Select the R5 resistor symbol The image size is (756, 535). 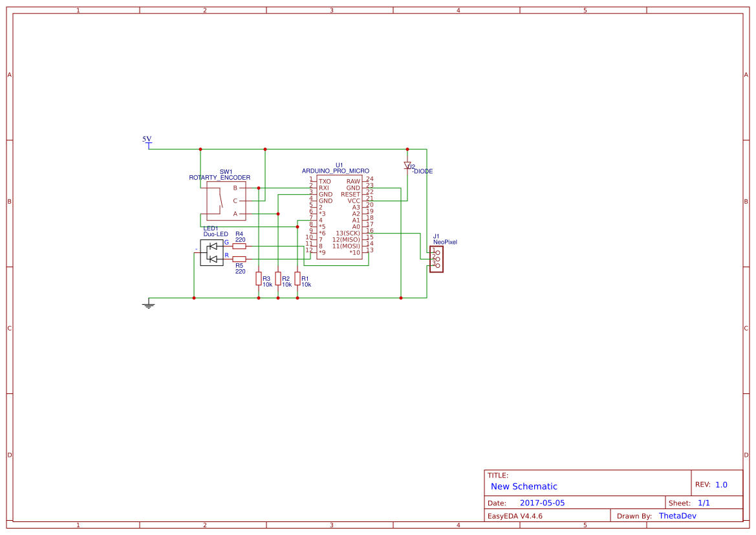point(239,259)
